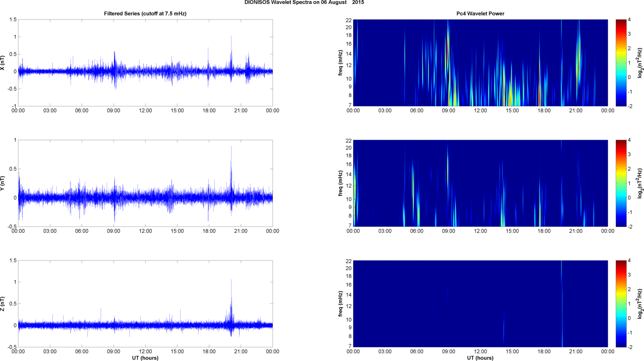644x361 pixels.
Task: Click the figure title 'DIONISOS Wavelet Spectra on 06 August 2015'
Action: 304,3
